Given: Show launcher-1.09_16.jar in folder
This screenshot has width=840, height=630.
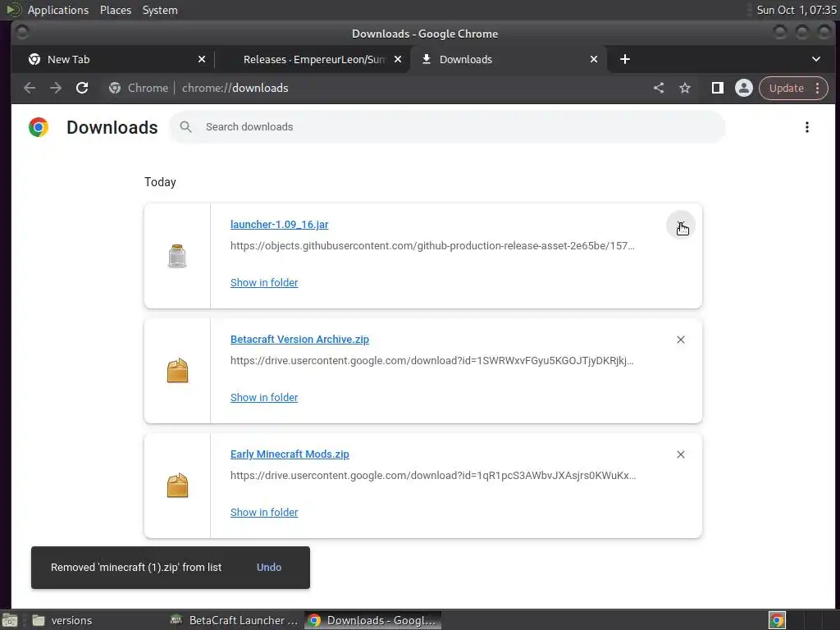Looking at the screenshot, I should (264, 282).
